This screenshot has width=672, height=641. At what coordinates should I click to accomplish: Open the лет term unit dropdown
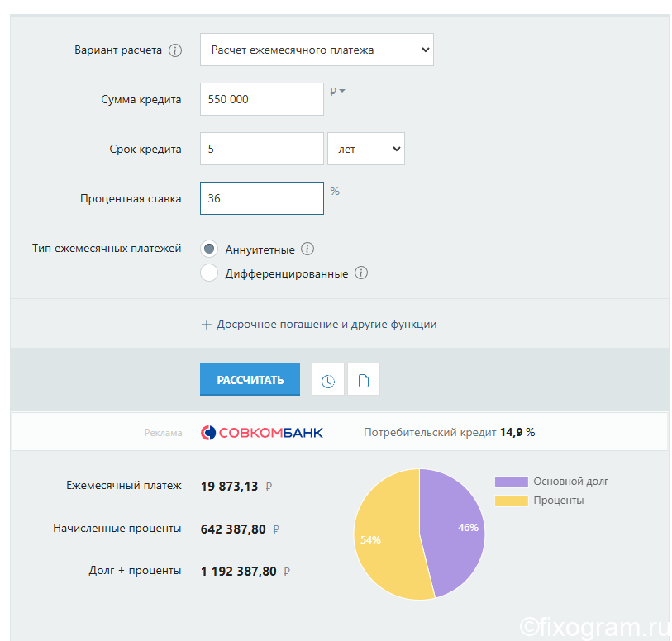pyautogui.click(x=366, y=149)
